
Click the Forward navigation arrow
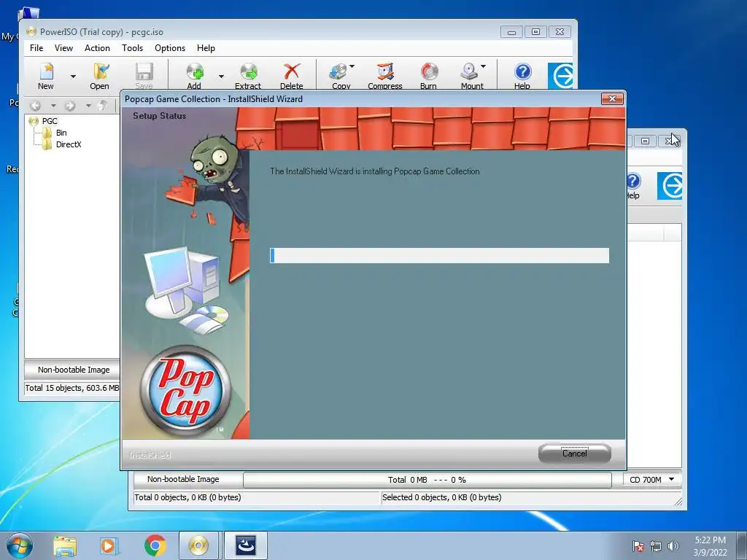pyautogui.click(x=70, y=105)
